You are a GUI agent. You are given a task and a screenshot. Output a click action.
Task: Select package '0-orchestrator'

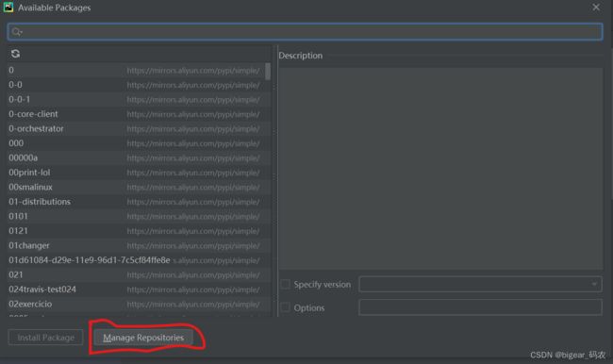point(135,128)
